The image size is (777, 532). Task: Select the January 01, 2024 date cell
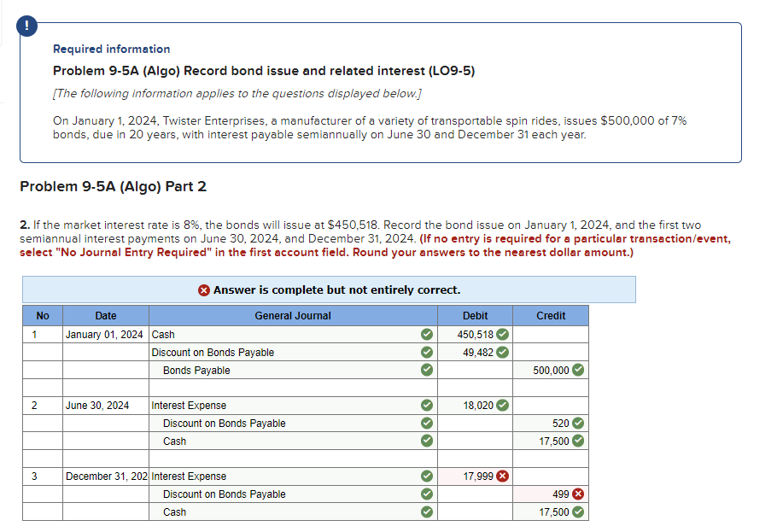click(x=105, y=334)
